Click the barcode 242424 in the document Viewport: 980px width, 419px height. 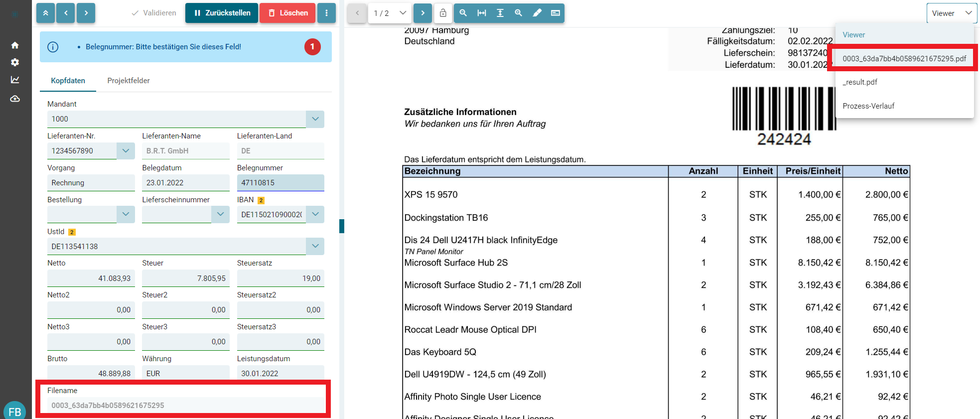click(x=784, y=116)
